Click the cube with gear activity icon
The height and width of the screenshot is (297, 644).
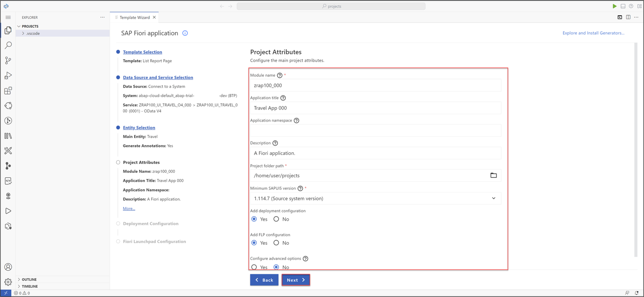point(8,226)
